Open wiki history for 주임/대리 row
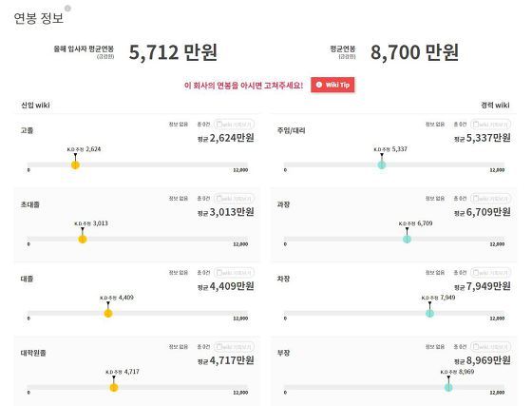This screenshot has height=406, width=532. 490,125
